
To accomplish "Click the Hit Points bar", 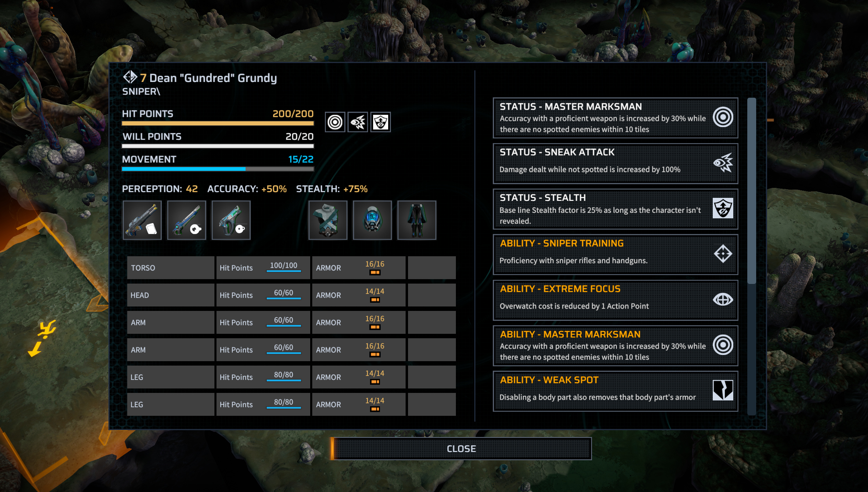I will pos(218,123).
